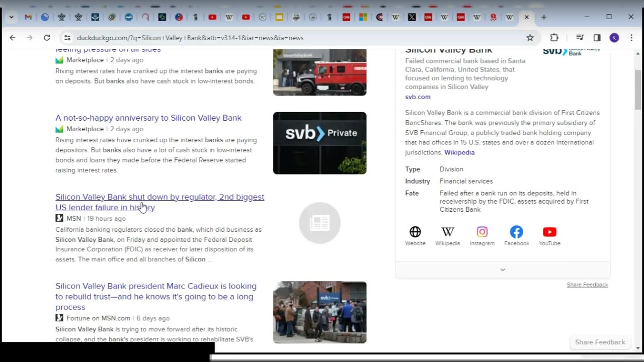Viewport: 644px width, 362px height.
Task: Expand the knowledge panel chevron
Action: [x=503, y=270]
